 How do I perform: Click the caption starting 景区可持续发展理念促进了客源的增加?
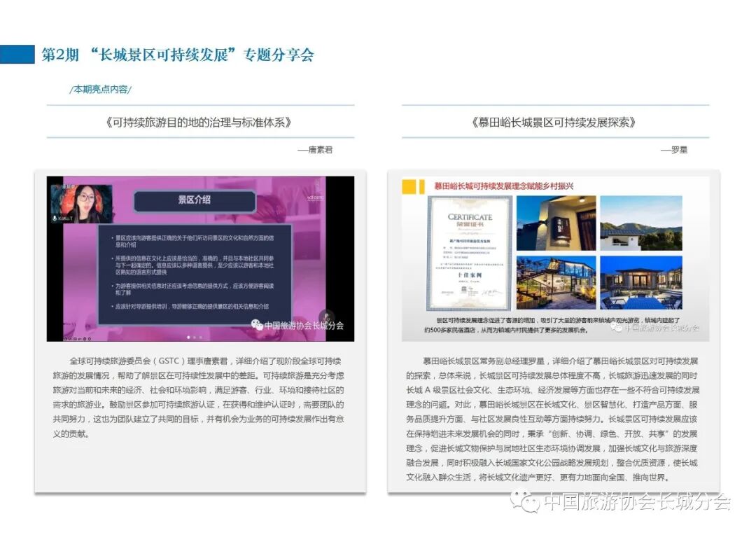[552, 325]
